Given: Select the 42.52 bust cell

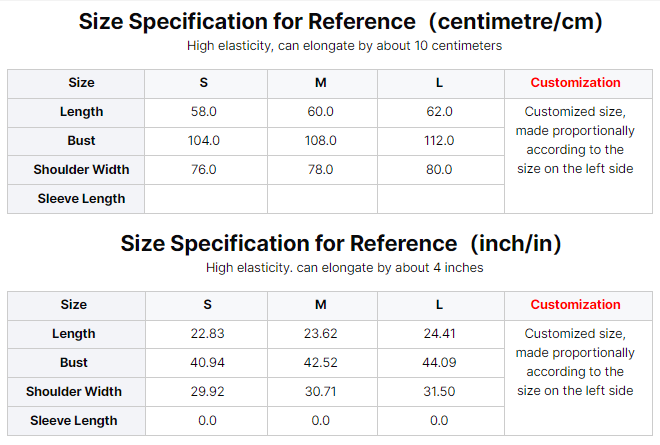Looking at the screenshot, I should click(x=321, y=363).
